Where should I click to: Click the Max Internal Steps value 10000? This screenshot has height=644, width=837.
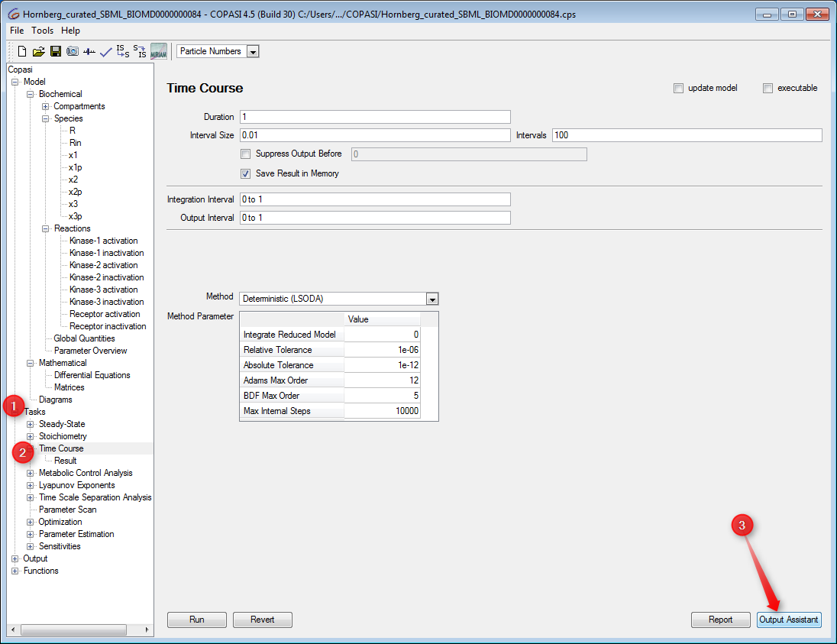tap(382, 411)
